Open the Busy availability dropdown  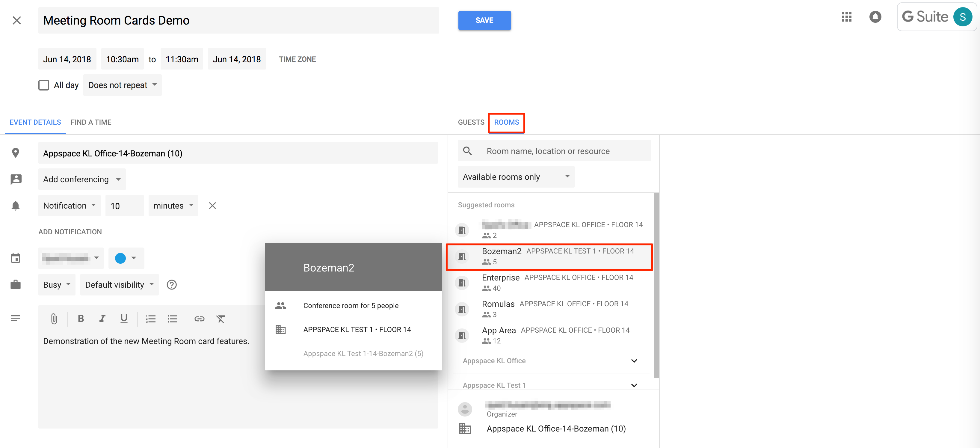click(x=57, y=285)
